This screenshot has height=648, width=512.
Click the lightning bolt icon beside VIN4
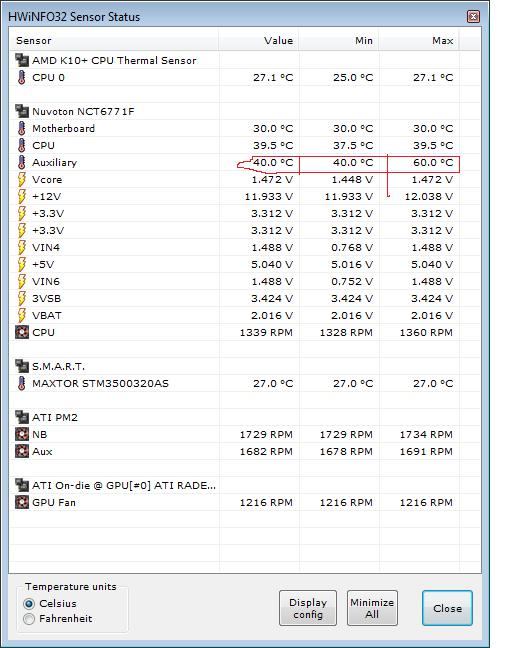pos(22,248)
